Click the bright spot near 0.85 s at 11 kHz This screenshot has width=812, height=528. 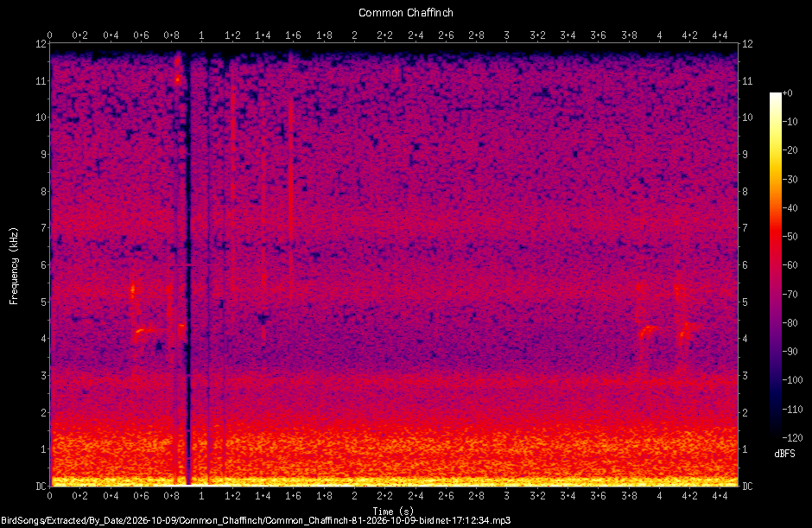click(178, 80)
